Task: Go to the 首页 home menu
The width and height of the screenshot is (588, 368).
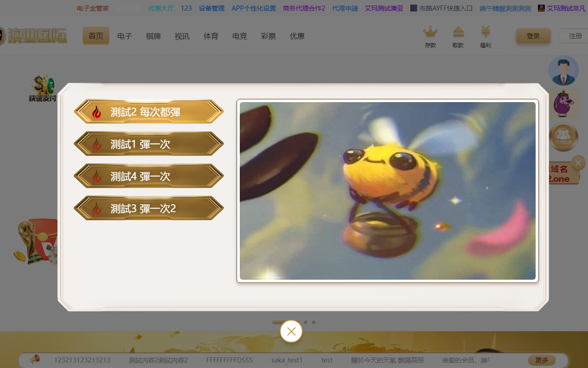Action: (96, 36)
